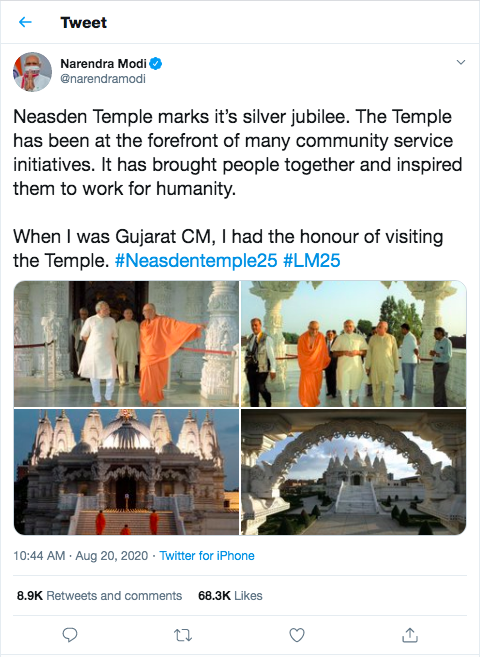Open Narendra Modi display name

103,64
